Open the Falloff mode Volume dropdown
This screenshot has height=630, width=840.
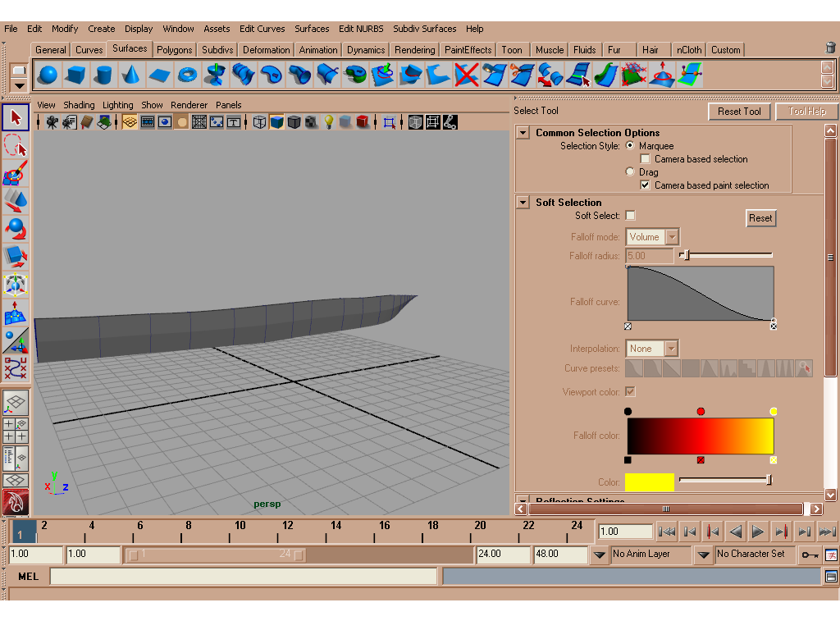[652, 237]
